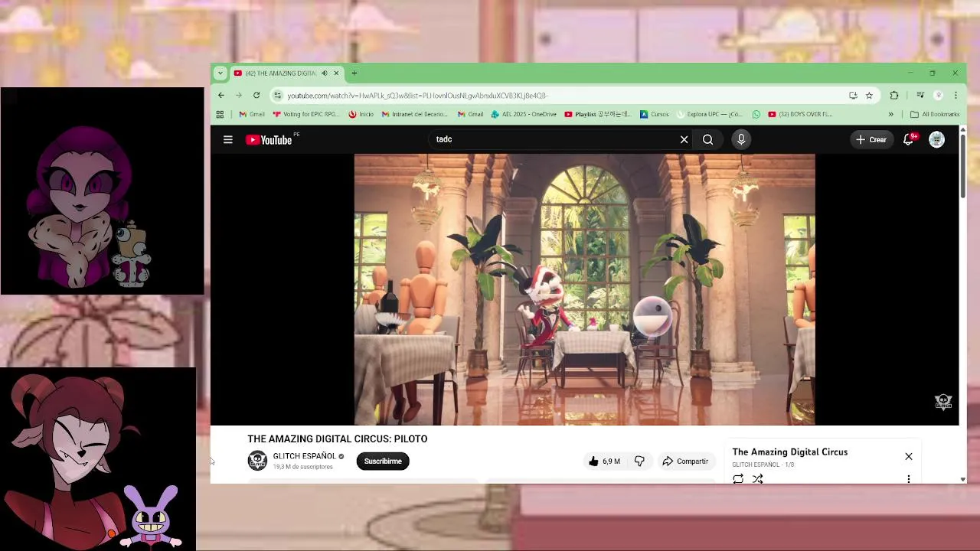Screen dimensions: 980x551
Task: Bookmark this page with the star
Action: point(869,96)
